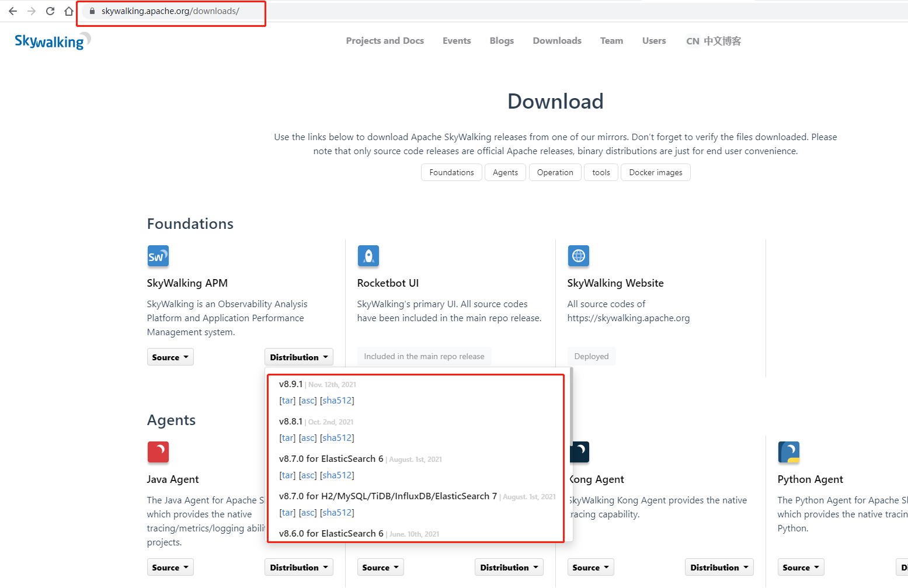Click the browser home icon

[x=69, y=11]
